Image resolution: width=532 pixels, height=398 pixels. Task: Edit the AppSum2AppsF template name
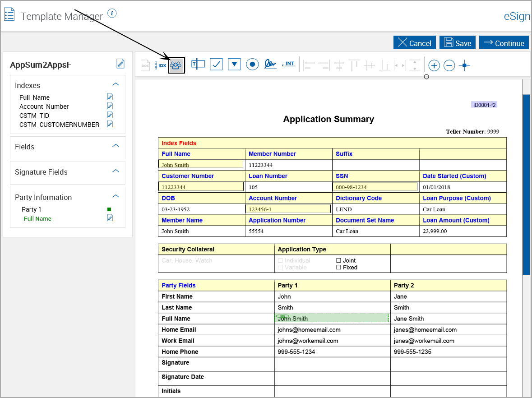tap(120, 64)
